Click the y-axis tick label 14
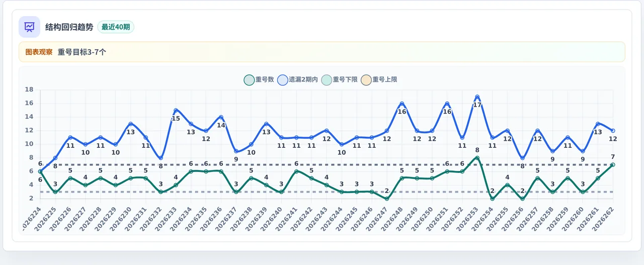 coord(29,117)
